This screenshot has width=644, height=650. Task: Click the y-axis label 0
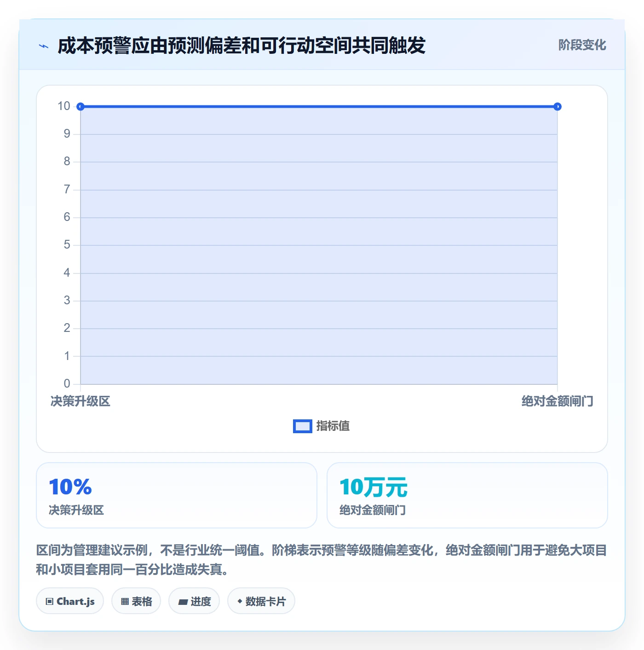[67, 383]
